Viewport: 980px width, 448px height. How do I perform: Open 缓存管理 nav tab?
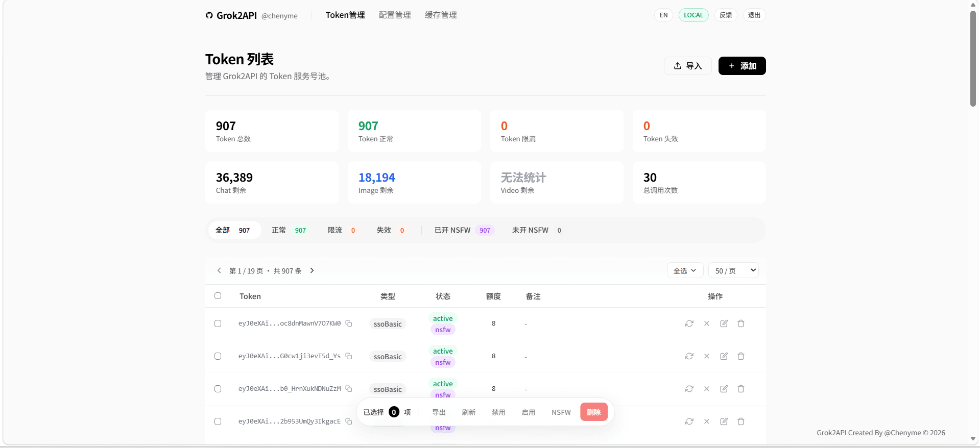pos(441,15)
